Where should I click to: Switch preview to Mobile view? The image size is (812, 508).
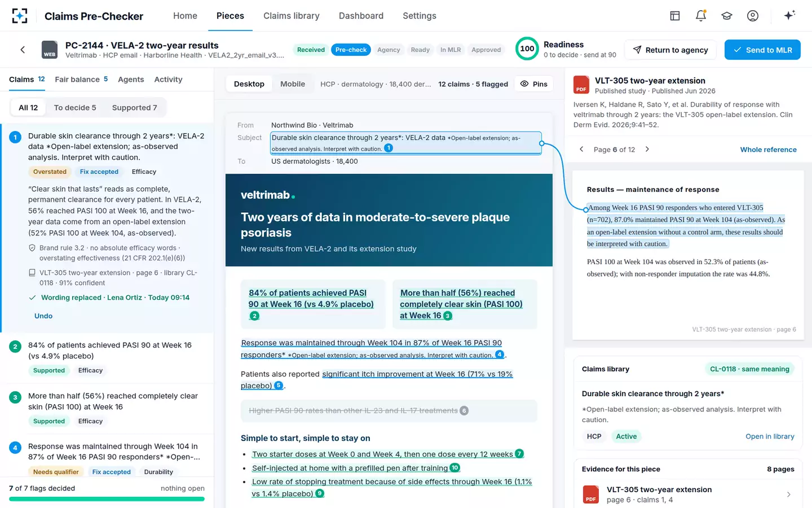(x=293, y=84)
